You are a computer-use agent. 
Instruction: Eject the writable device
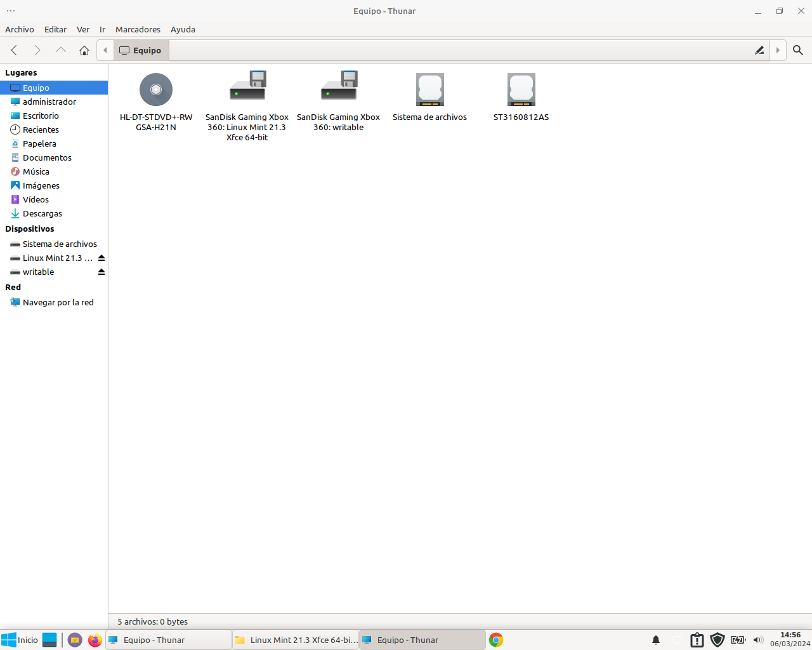[101, 272]
